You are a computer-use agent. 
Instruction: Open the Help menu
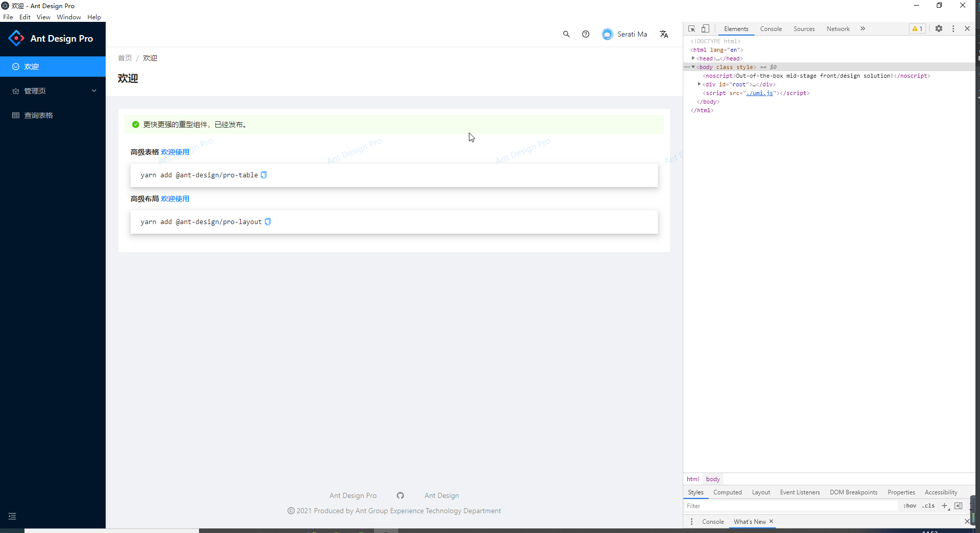pos(94,17)
